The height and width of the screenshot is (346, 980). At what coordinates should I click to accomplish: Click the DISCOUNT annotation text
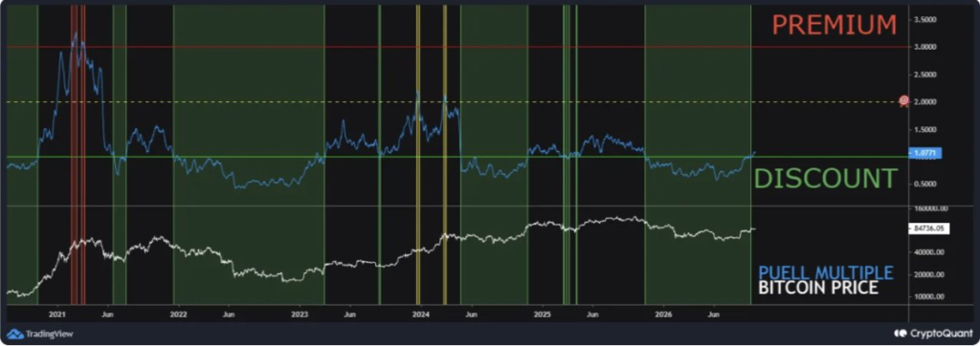826,179
